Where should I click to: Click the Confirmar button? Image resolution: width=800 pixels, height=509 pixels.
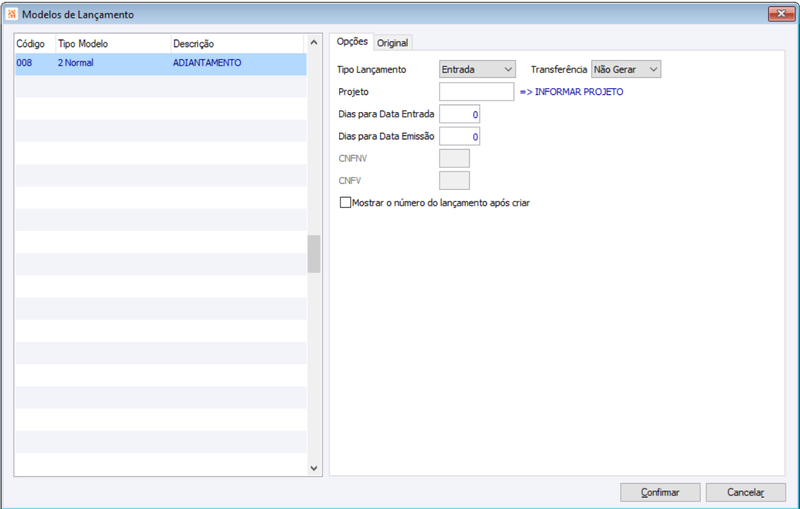660,492
